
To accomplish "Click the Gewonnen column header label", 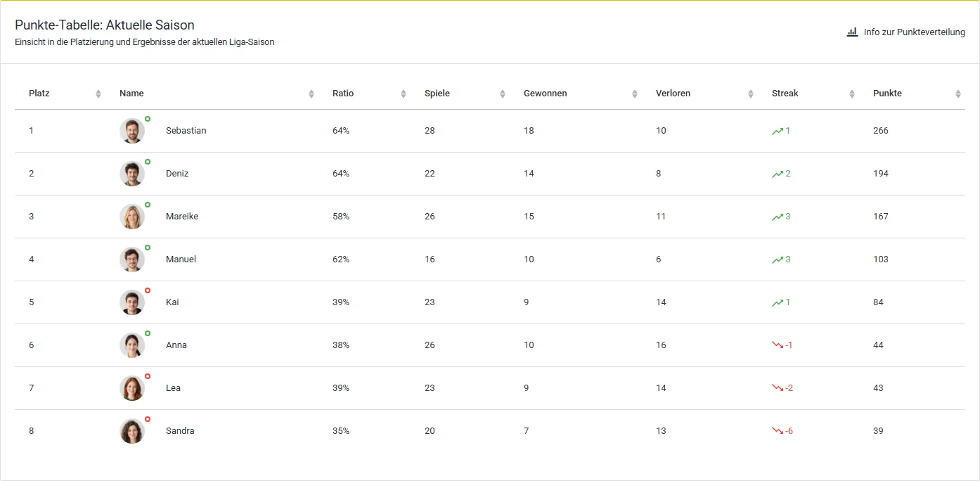I will [546, 94].
